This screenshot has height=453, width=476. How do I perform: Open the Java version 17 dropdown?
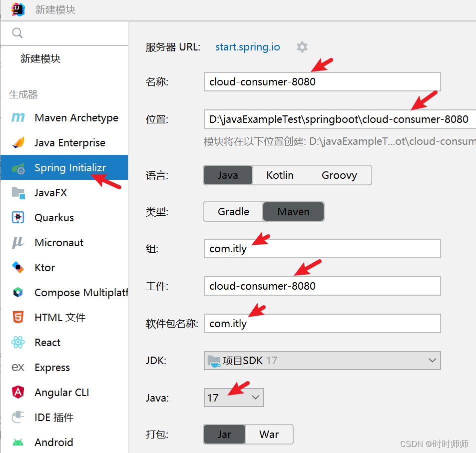click(234, 398)
